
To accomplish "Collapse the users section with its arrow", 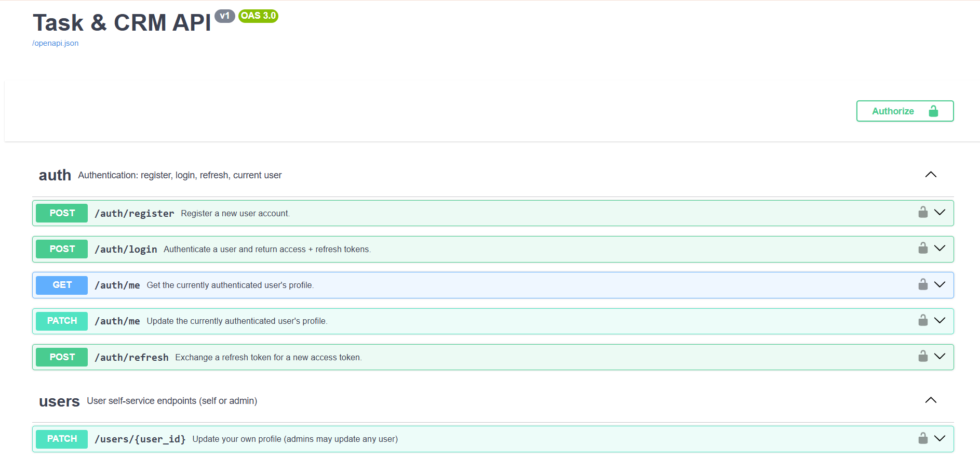I will [931, 400].
